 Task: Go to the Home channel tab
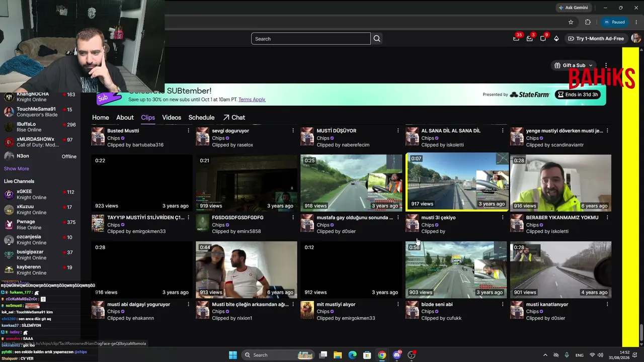click(101, 118)
